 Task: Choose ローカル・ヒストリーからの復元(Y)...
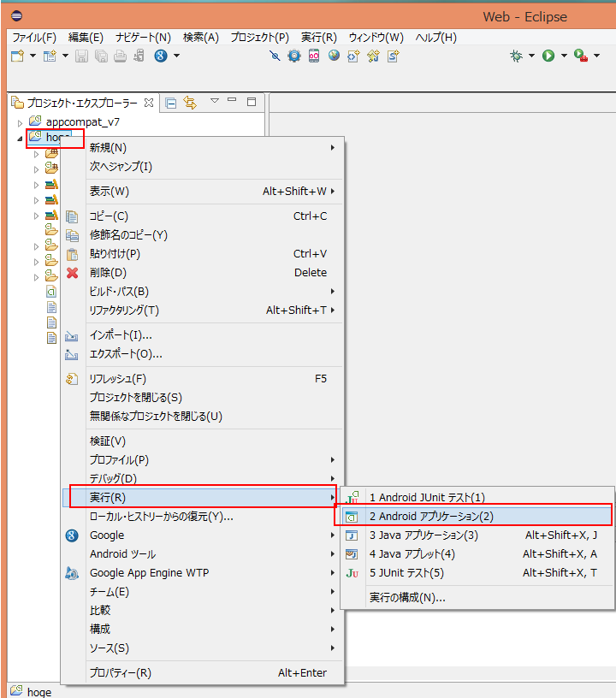[x=203, y=517]
